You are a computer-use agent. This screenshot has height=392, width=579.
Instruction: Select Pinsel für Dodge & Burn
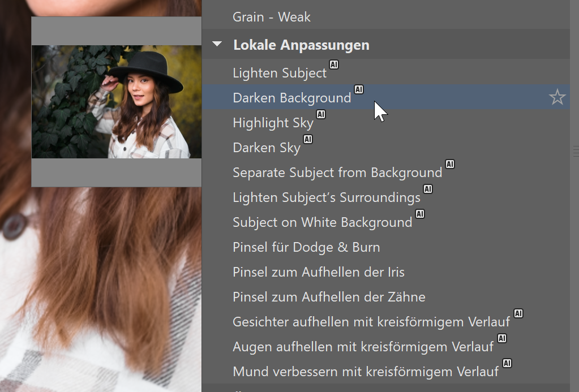tap(306, 247)
